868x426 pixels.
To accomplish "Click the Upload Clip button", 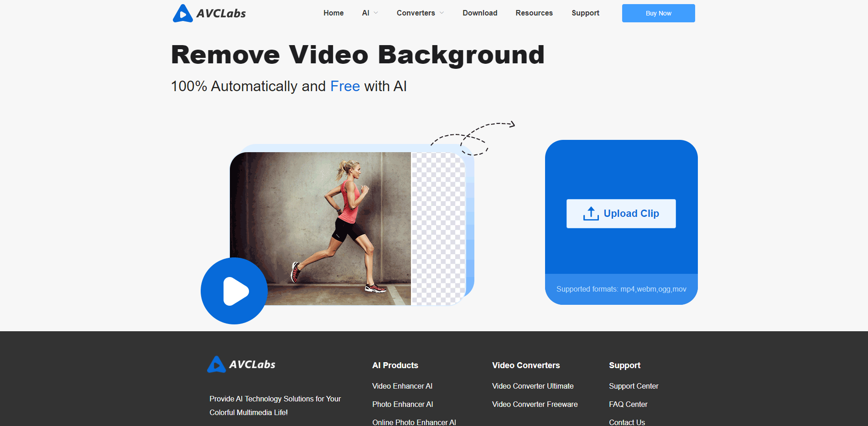I will pos(621,214).
